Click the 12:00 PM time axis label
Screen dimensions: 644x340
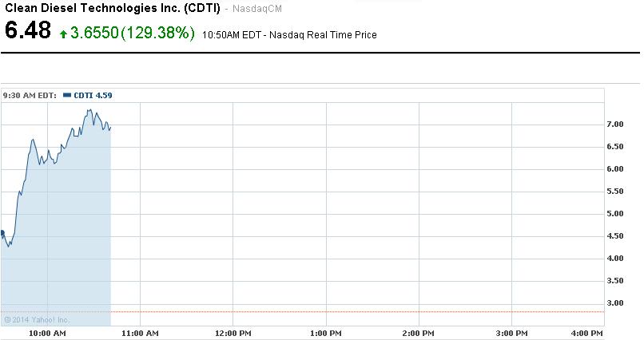click(x=233, y=332)
